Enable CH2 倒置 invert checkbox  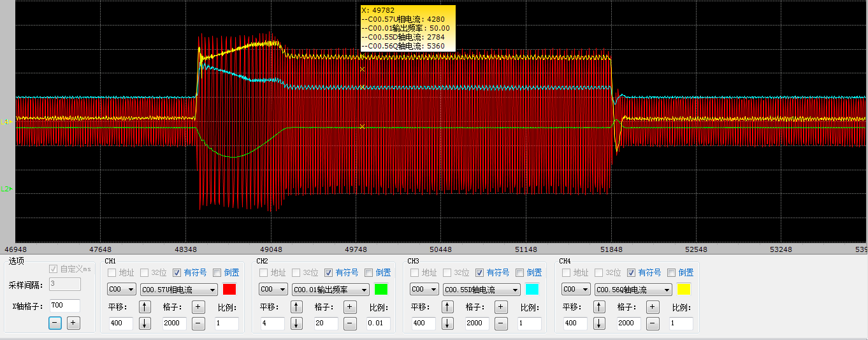[368, 272]
